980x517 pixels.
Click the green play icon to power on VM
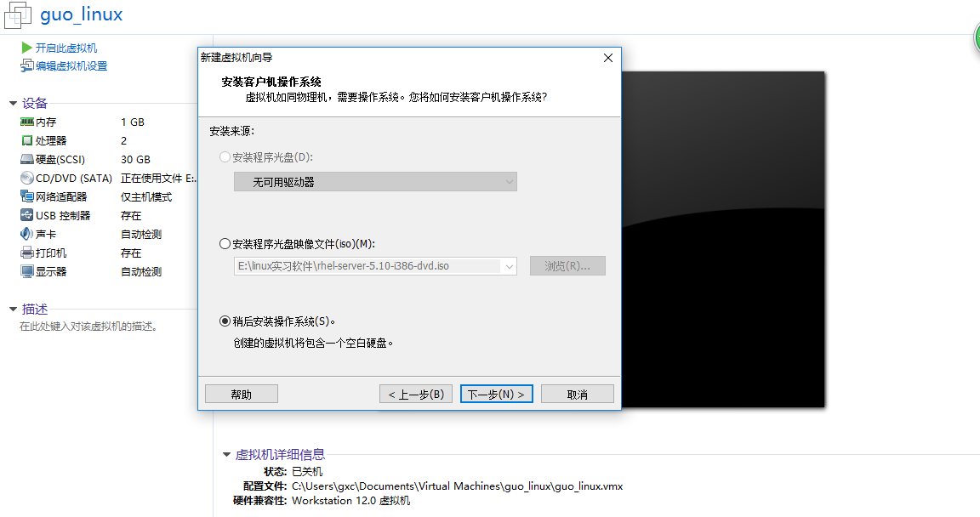(x=27, y=48)
